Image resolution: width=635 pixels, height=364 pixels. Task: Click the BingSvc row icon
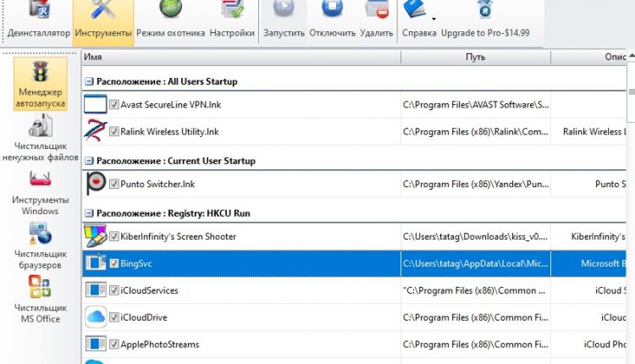coord(96,262)
